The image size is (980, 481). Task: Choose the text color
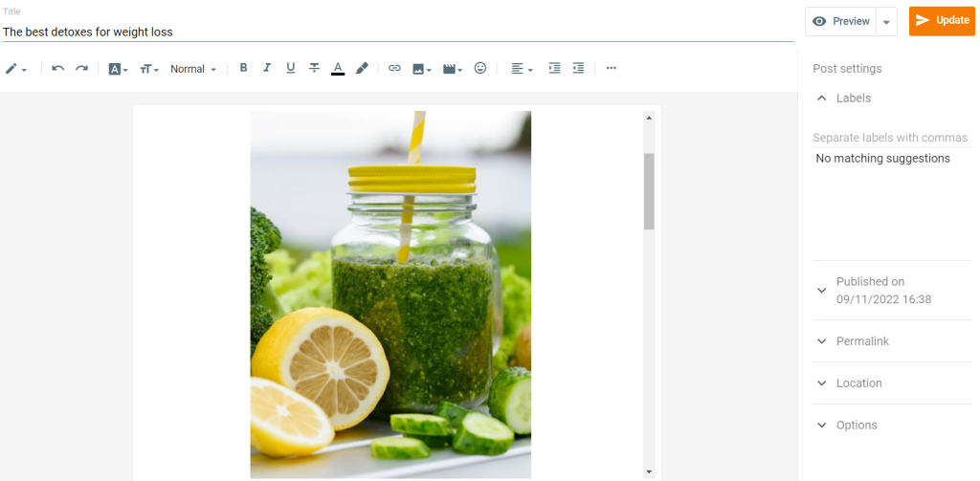pos(338,68)
